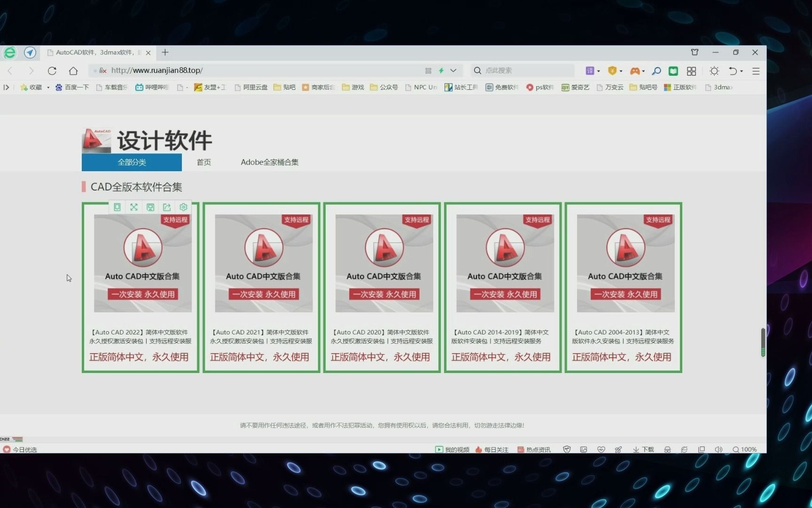Click the green reading mode icon
812x508 pixels.
point(673,71)
